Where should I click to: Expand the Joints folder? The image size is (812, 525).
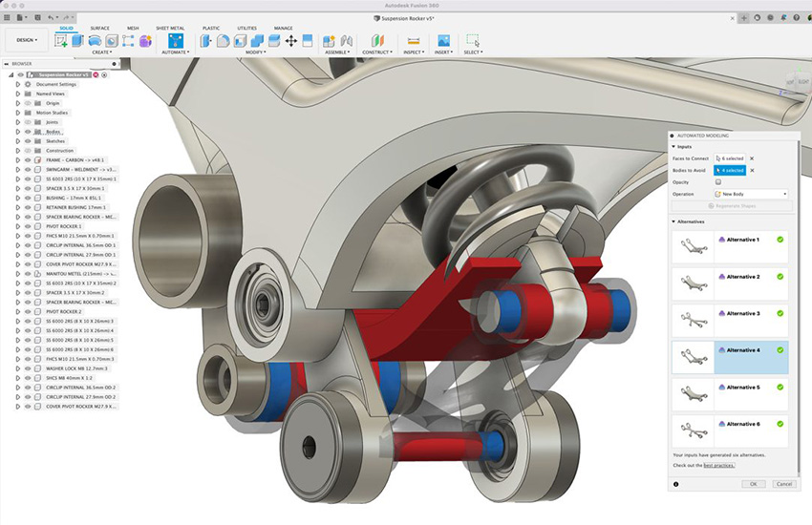click(18, 122)
